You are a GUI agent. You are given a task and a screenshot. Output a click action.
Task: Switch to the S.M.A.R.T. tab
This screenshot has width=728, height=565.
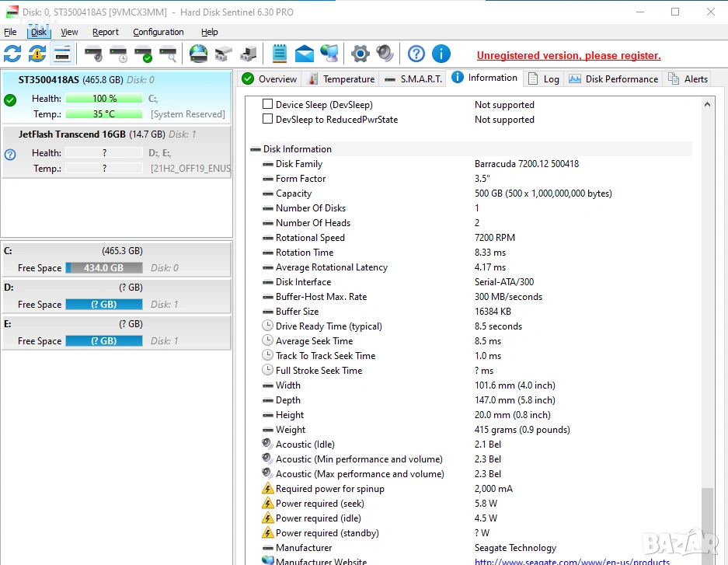point(414,78)
